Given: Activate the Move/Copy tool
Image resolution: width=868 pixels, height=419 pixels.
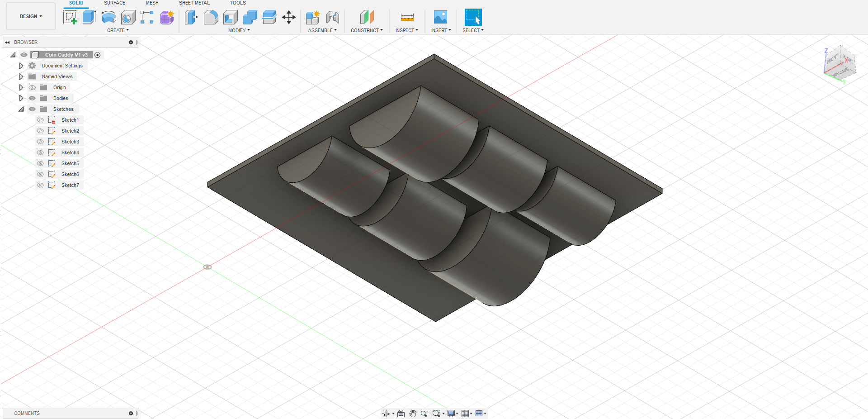Looking at the screenshot, I should click(288, 17).
